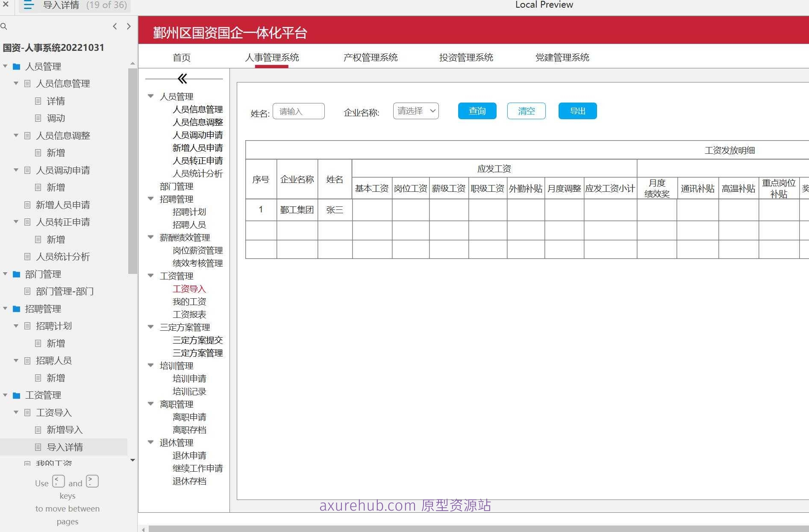Switch to the 产权管理系统 tab

[370, 57]
